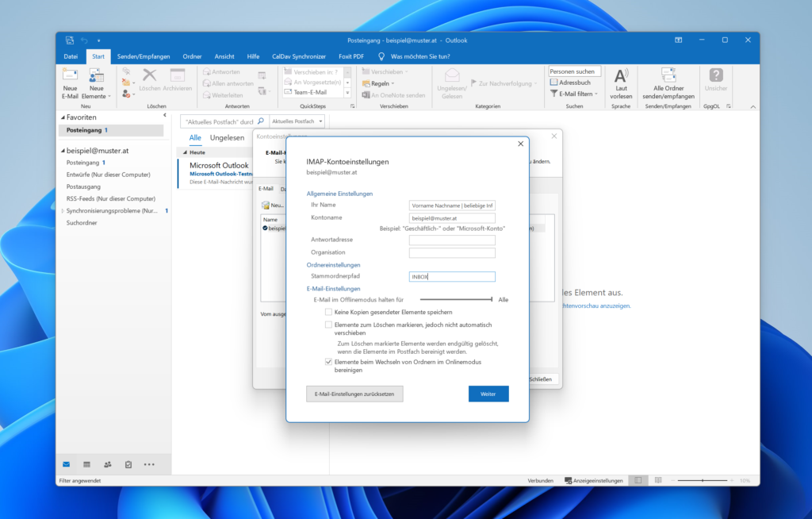Click the Stammordnerpfad INBOX input field
This screenshot has width=812, height=519.
(x=451, y=276)
